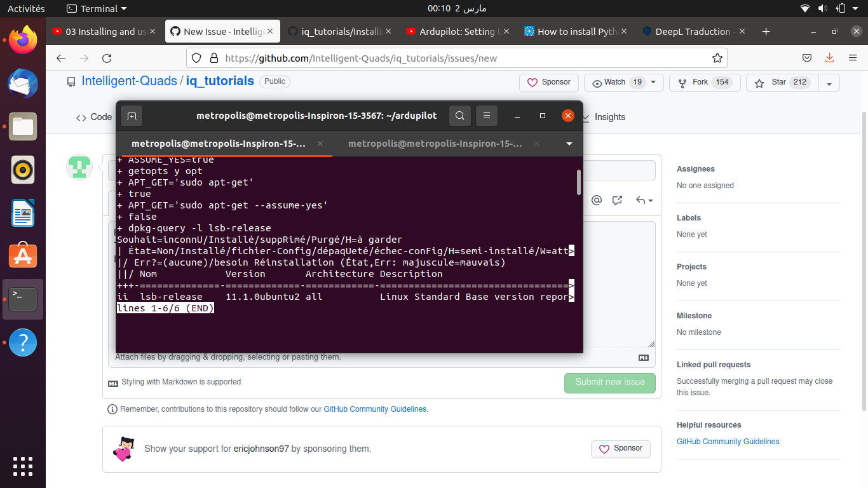The height and width of the screenshot is (488, 868).
Task: Toggle bookmark star for the current page
Action: (x=717, y=57)
